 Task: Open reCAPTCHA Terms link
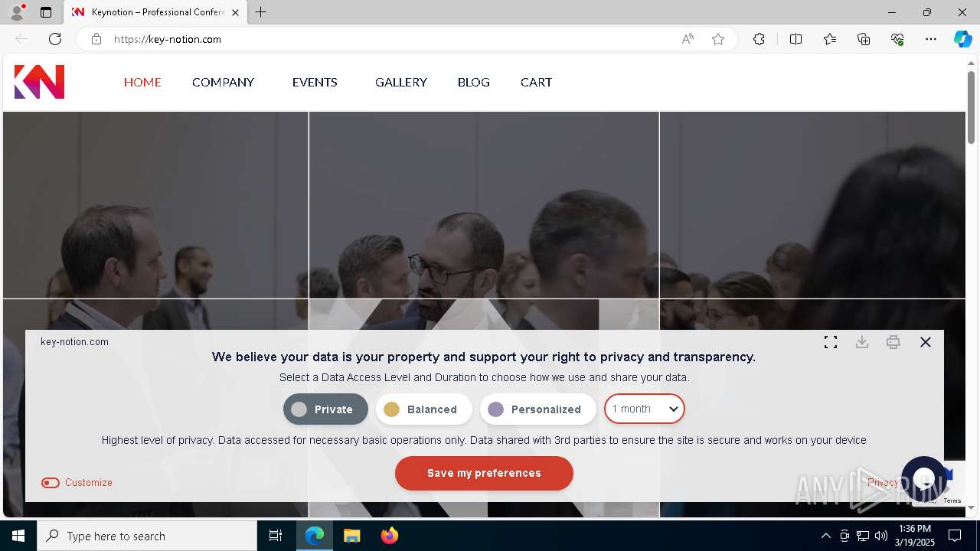[952, 501]
